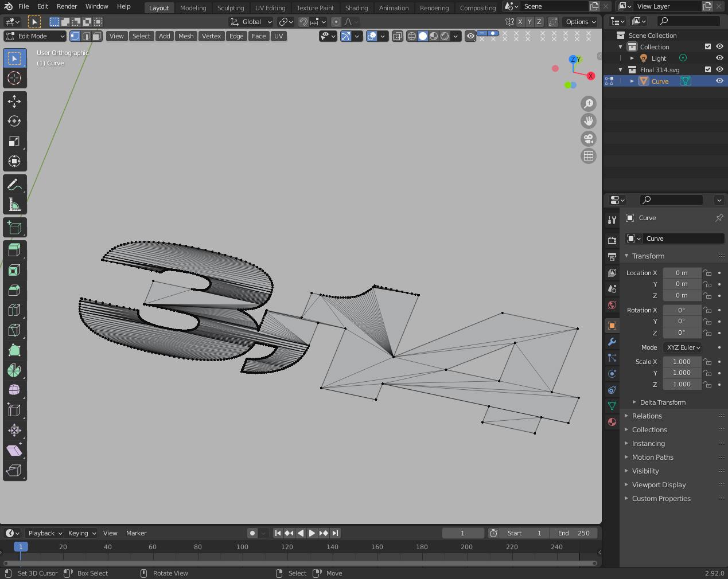
Task: Toggle X-ray display
Action: pyautogui.click(x=397, y=36)
